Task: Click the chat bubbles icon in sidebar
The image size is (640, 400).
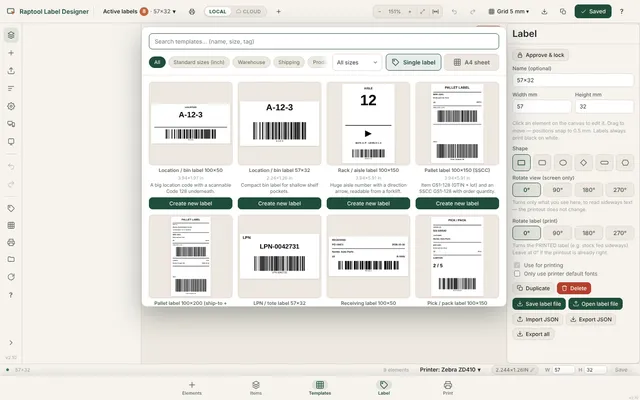Action: [x=11, y=124]
